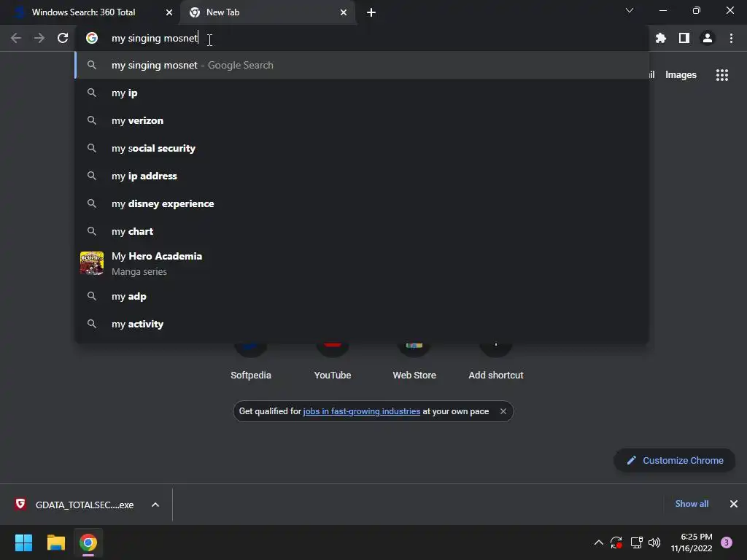Choose the 'my verizon' suggestion
The height and width of the screenshot is (560, 747).
362,120
